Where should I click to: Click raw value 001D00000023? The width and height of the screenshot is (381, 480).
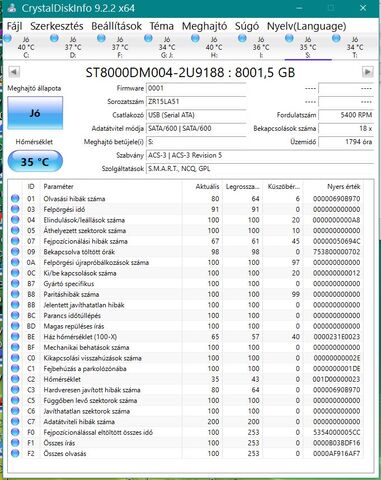point(337,379)
